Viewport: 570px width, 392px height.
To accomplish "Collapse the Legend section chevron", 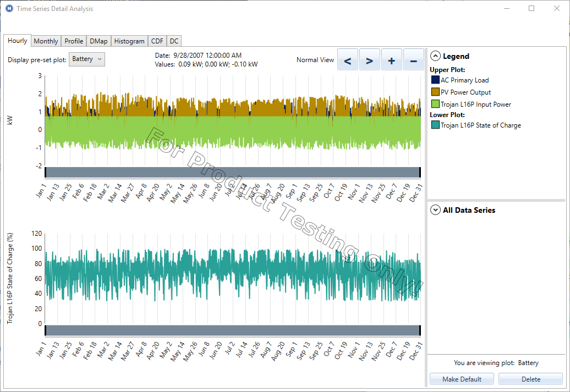I will pyautogui.click(x=435, y=56).
